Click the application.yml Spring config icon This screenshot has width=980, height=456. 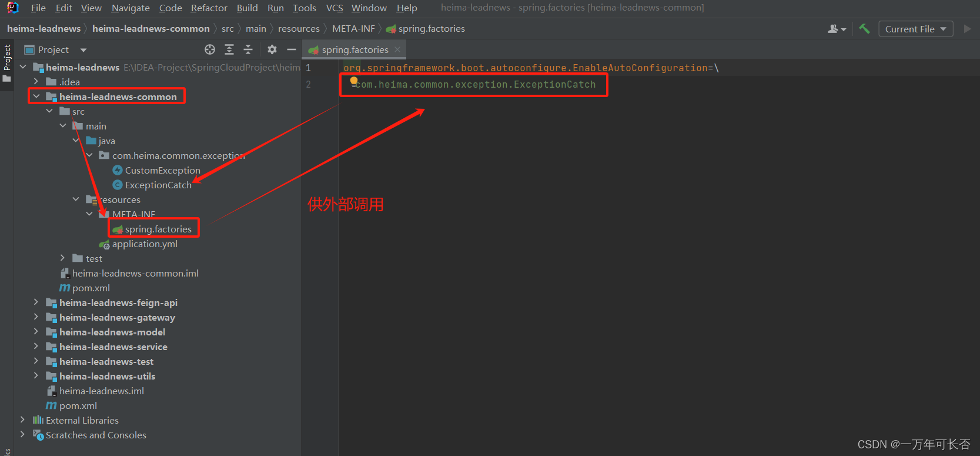click(105, 244)
